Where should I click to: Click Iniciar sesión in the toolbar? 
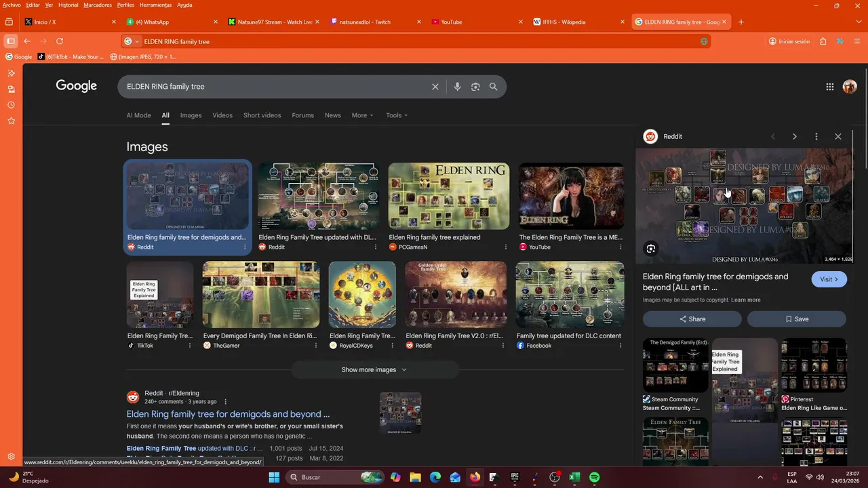[x=789, y=41]
